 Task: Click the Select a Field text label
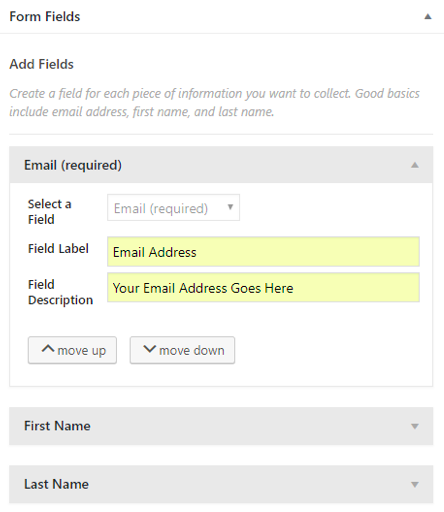point(50,212)
